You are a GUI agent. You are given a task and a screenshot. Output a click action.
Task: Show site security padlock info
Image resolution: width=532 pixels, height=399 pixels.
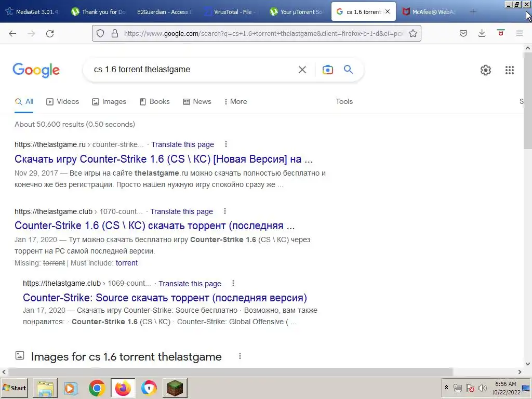(x=115, y=33)
